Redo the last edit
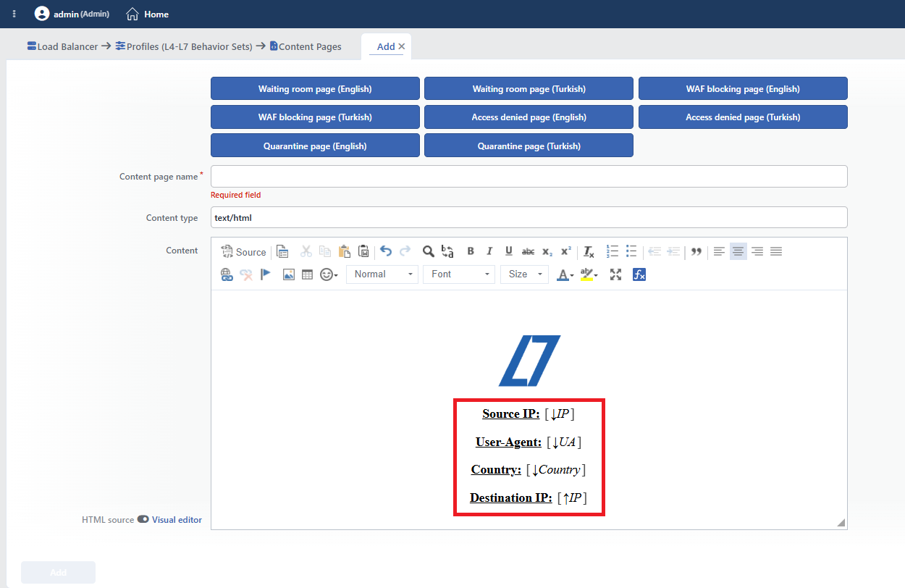Viewport: 905px width, 588px height. (x=405, y=251)
